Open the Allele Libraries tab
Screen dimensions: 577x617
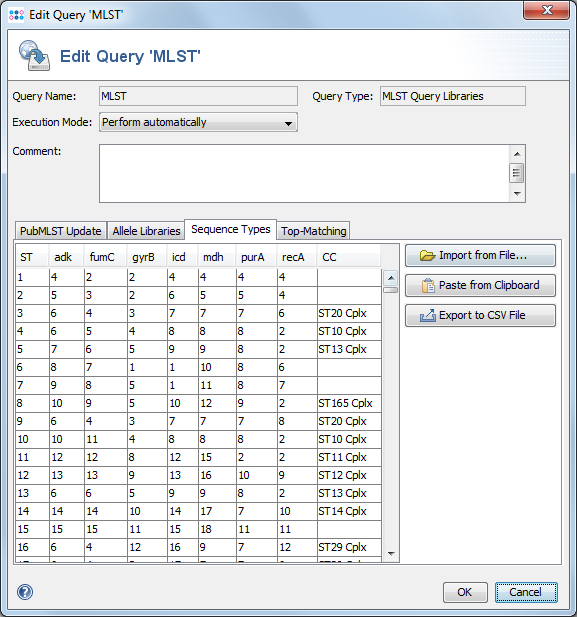click(146, 231)
